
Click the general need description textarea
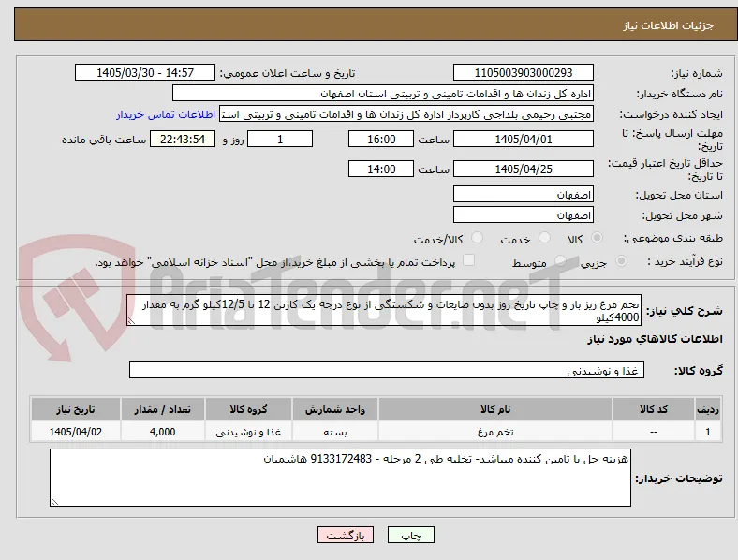tap(384, 310)
